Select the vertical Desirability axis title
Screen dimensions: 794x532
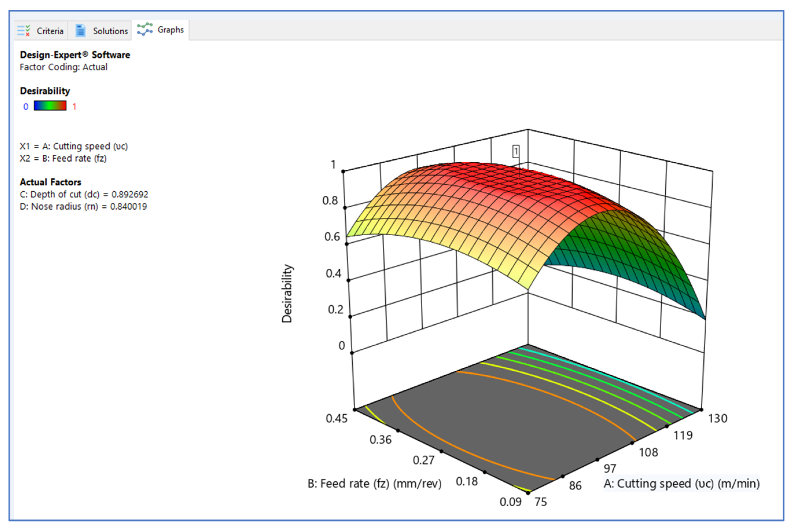[x=287, y=293]
